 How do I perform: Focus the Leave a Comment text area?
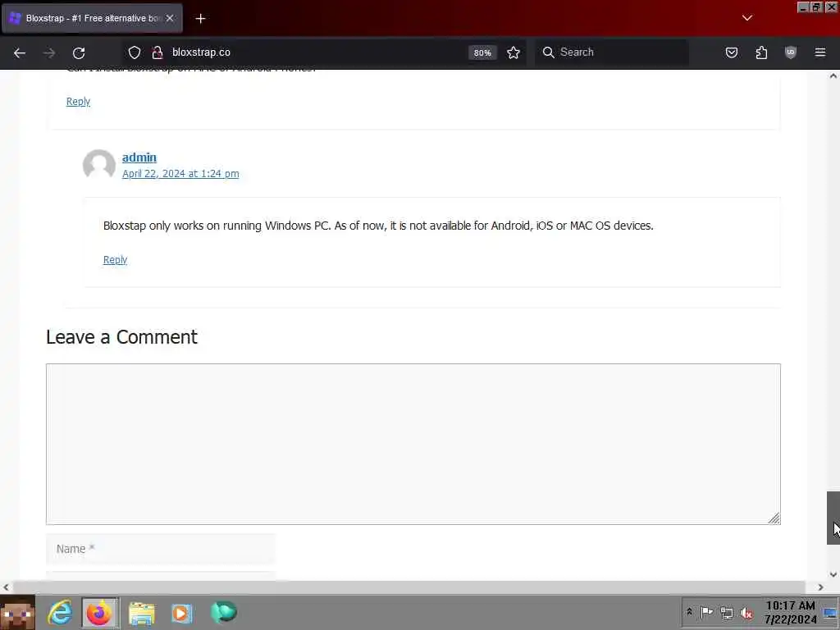[x=413, y=444]
